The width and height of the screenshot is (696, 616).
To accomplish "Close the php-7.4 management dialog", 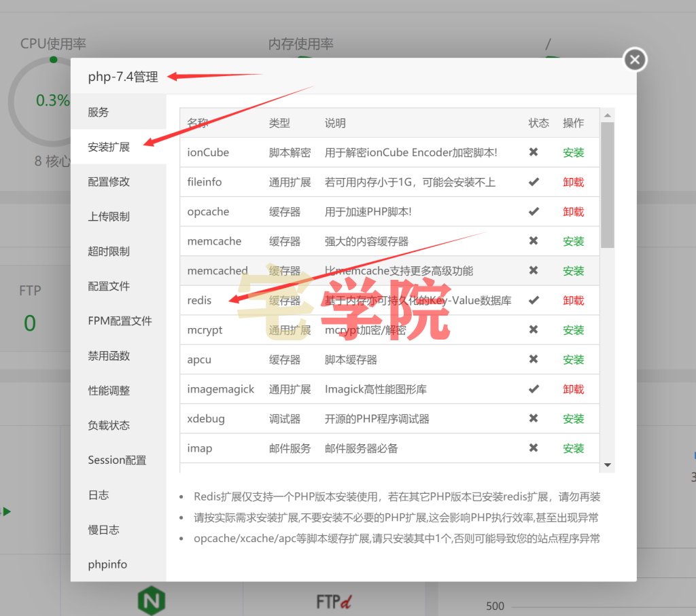I will point(635,60).
